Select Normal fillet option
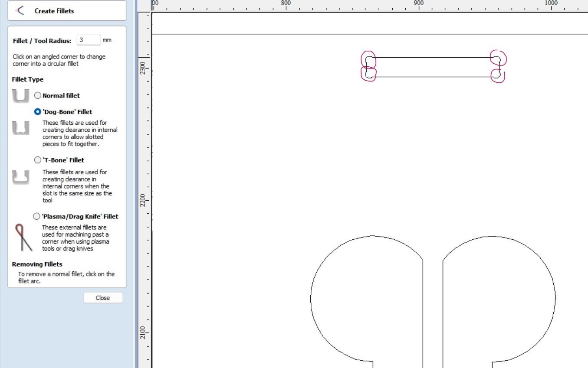 click(x=38, y=95)
